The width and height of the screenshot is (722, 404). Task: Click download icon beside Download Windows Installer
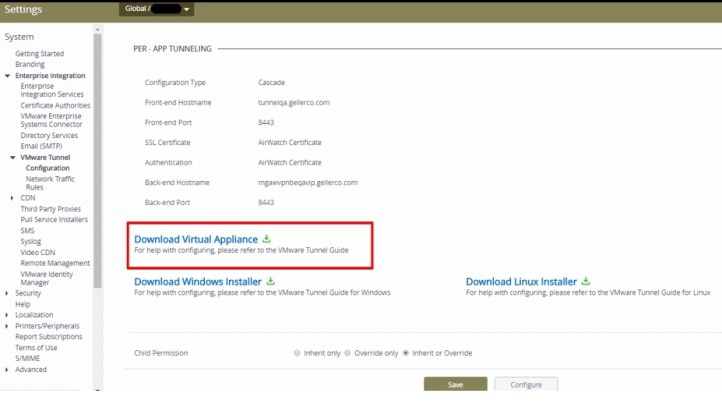tap(271, 282)
